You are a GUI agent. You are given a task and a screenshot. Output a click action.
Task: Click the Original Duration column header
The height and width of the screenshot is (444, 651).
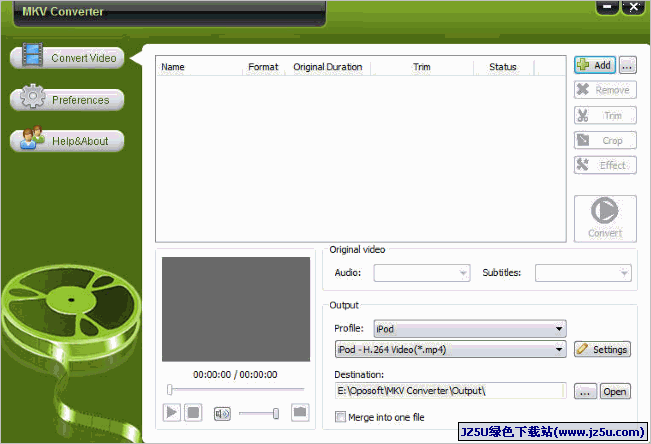tap(328, 67)
